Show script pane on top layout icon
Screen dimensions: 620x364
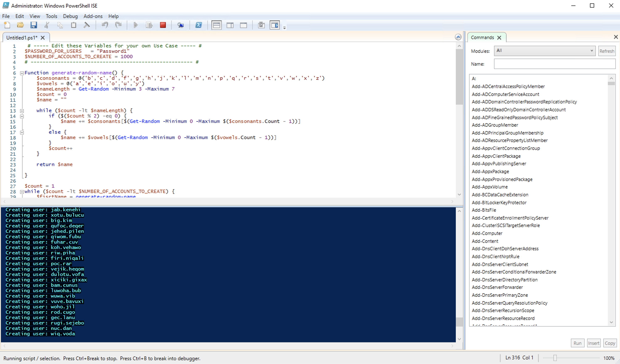[217, 25]
